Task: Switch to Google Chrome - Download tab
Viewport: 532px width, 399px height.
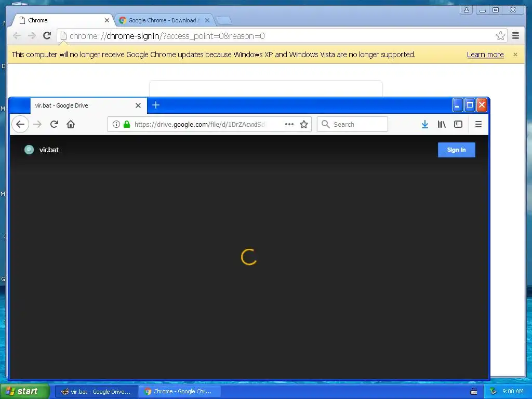Action: pos(165,20)
